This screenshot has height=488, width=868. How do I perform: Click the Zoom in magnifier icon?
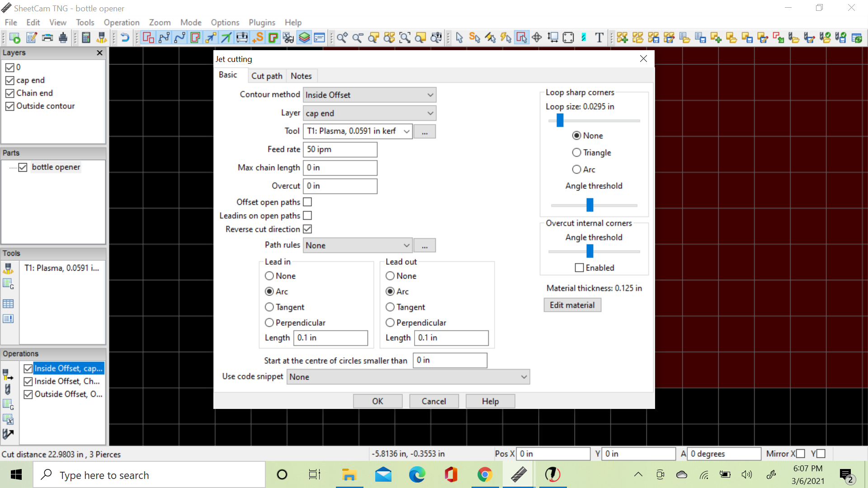342,38
